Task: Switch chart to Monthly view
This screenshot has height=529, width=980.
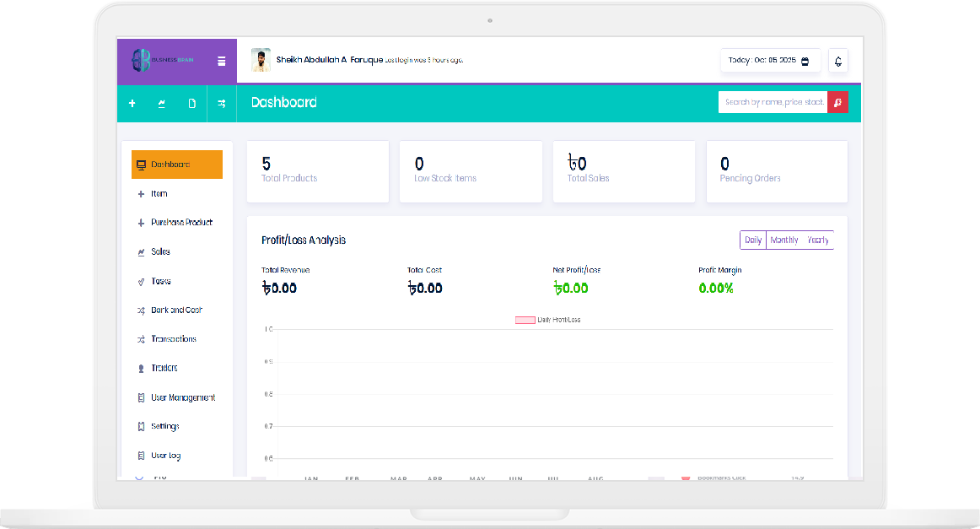Action: tap(783, 240)
